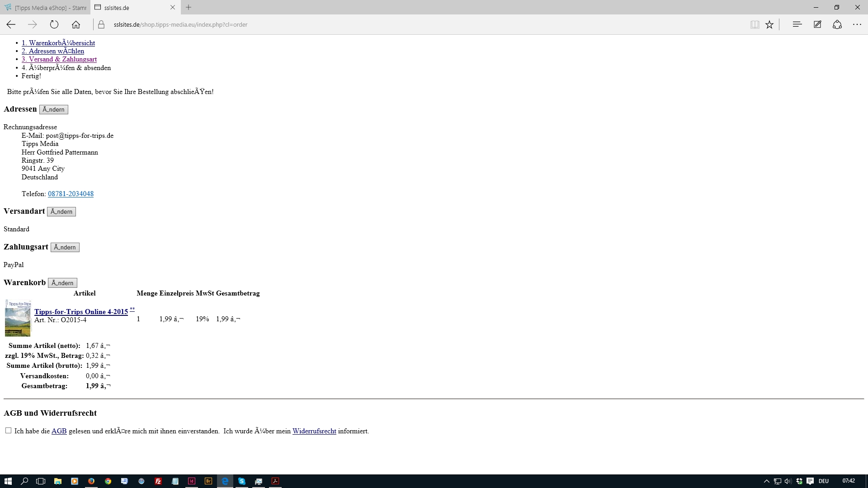868x488 pixels.
Task: Go to the browser home page
Action: point(76,25)
